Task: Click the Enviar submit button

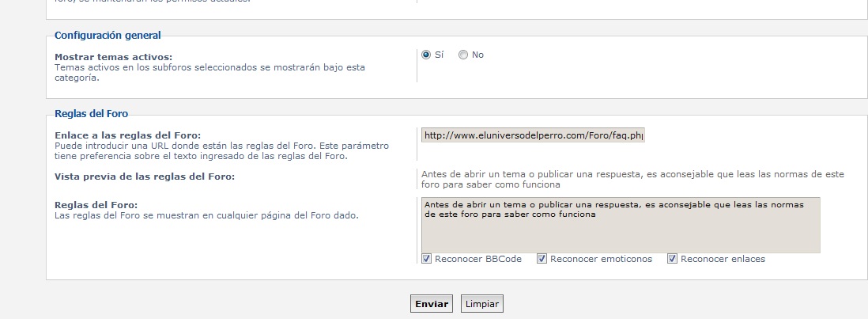Action: 432,304
